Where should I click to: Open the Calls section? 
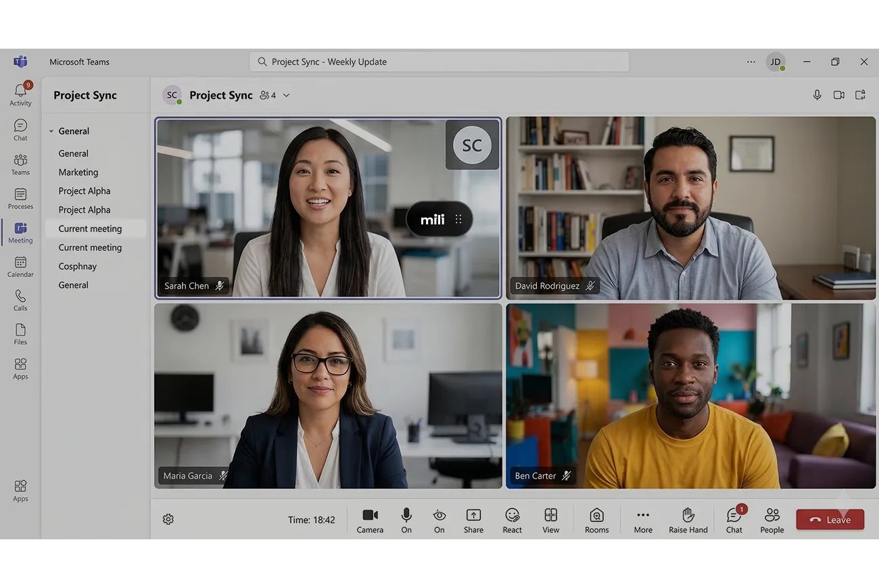(x=20, y=301)
